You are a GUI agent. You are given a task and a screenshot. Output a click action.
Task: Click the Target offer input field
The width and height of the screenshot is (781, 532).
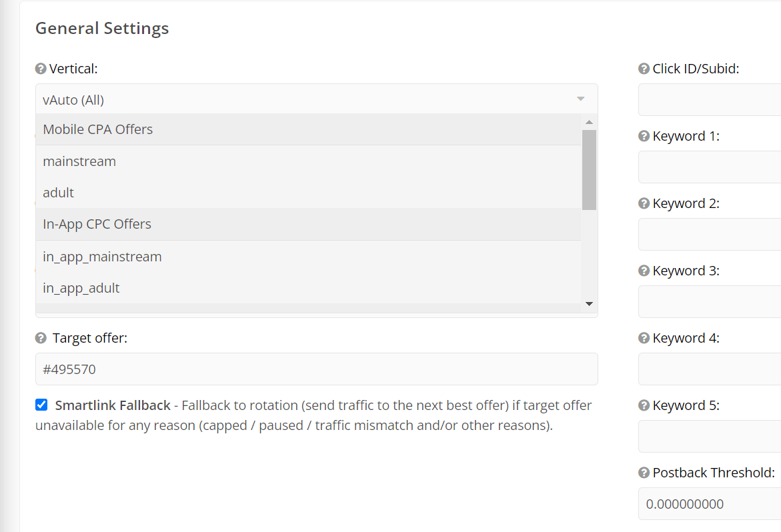coord(317,369)
